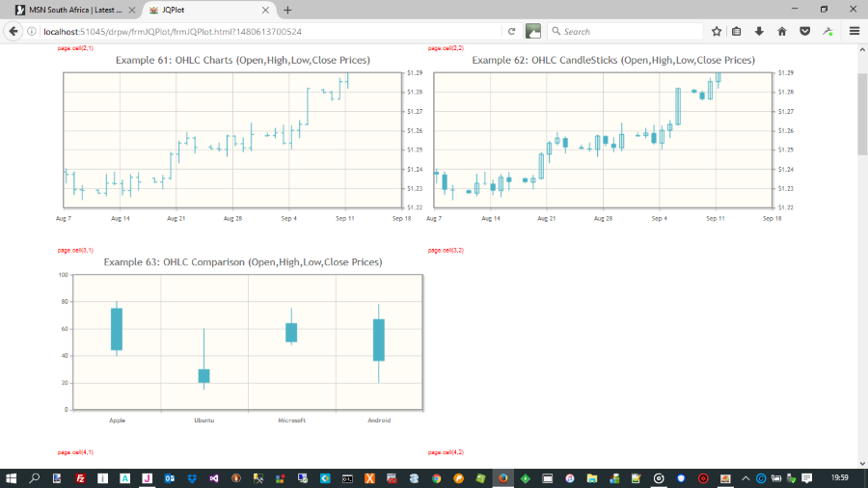
Task: Open Outlook from the taskbar
Action: (170, 478)
